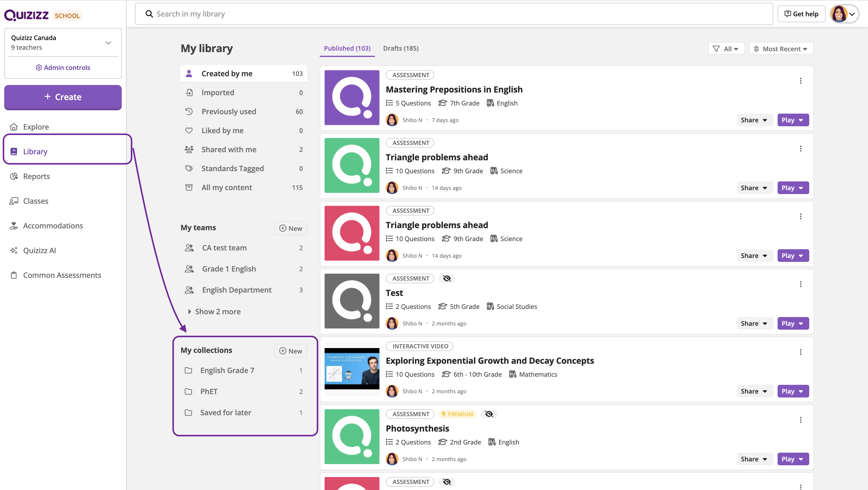Click the Create button

click(x=63, y=97)
